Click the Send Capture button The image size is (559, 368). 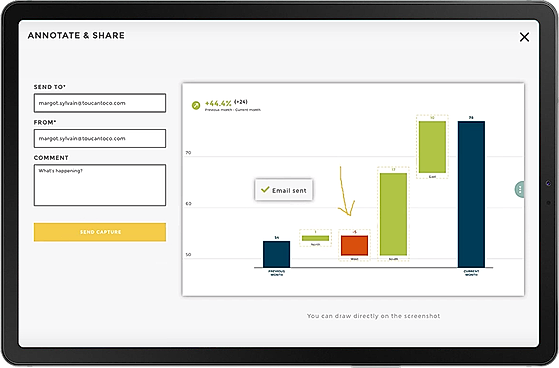[x=100, y=232]
